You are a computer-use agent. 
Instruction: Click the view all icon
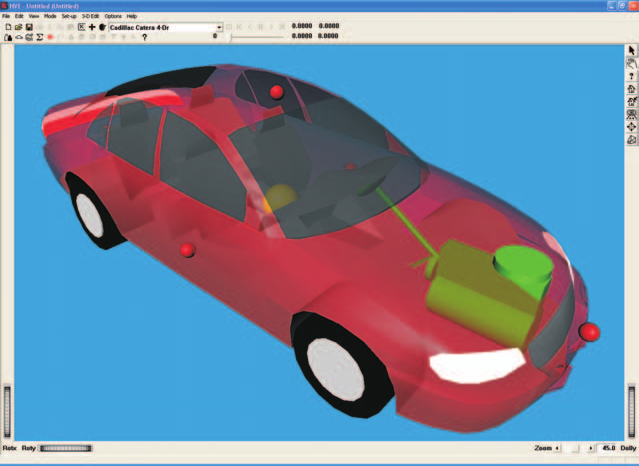pyautogui.click(x=631, y=114)
